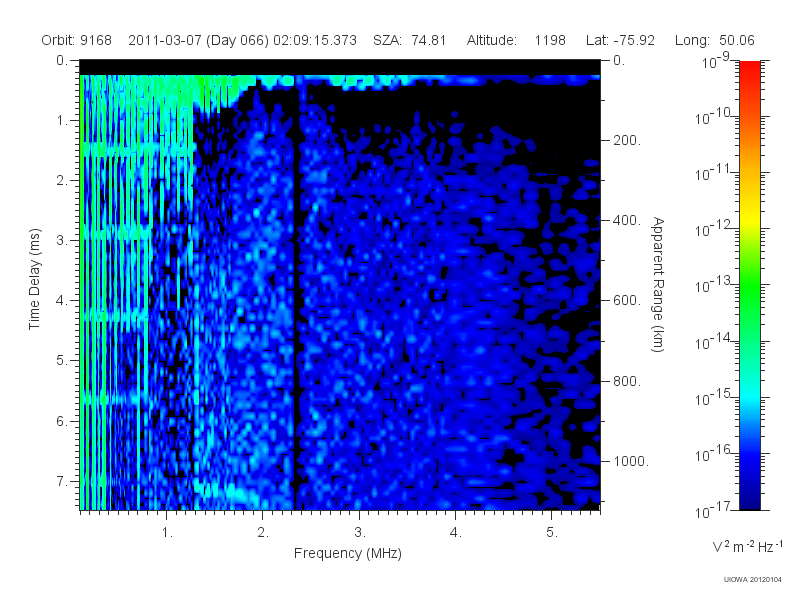Click the 'UIOWA 20120104' footer text

[x=753, y=579]
